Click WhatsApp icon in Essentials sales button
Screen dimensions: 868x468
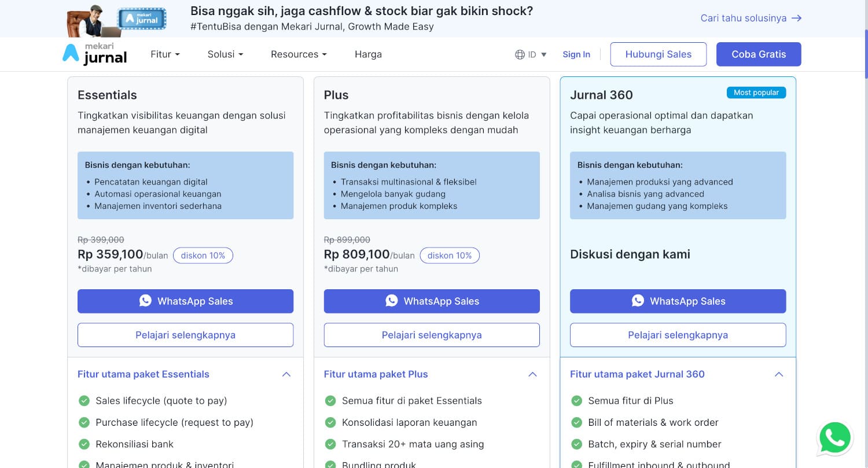[145, 301]
